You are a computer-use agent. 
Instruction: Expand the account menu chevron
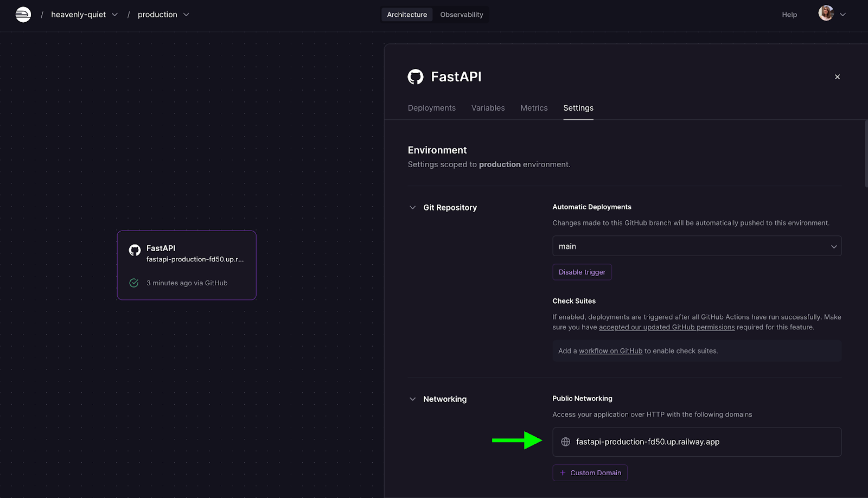coord(843,15)
